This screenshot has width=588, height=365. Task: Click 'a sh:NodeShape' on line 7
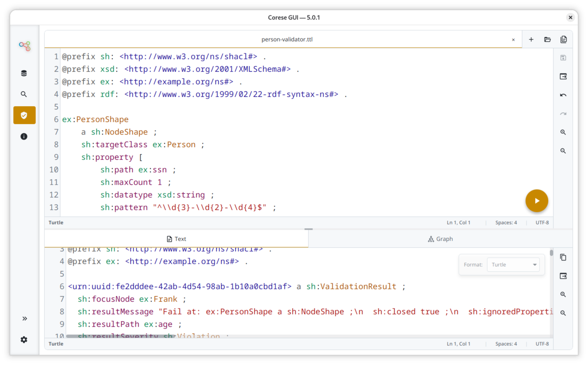tap(114, 132)
